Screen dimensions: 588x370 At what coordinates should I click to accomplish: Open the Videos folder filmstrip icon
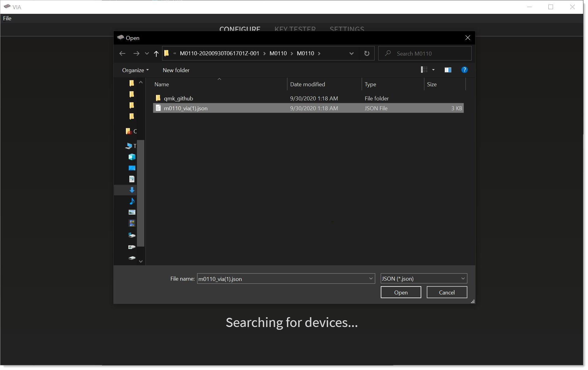pos(132,223)
